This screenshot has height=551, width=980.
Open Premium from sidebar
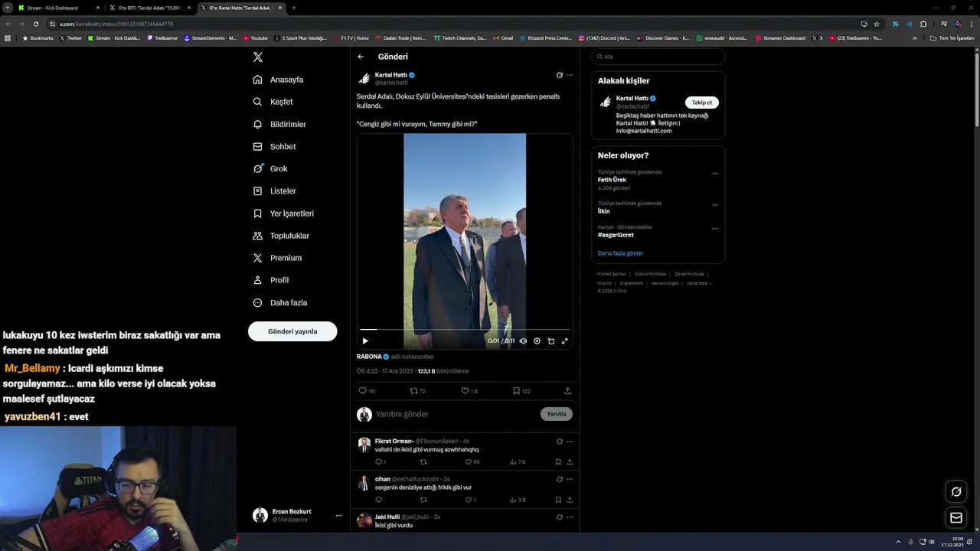click(277, 258)
